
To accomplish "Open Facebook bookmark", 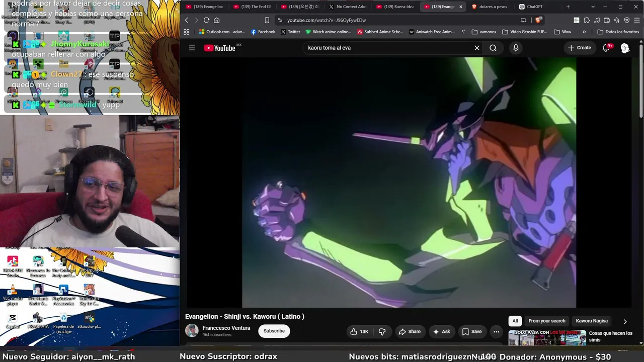I will coord(263,32).
